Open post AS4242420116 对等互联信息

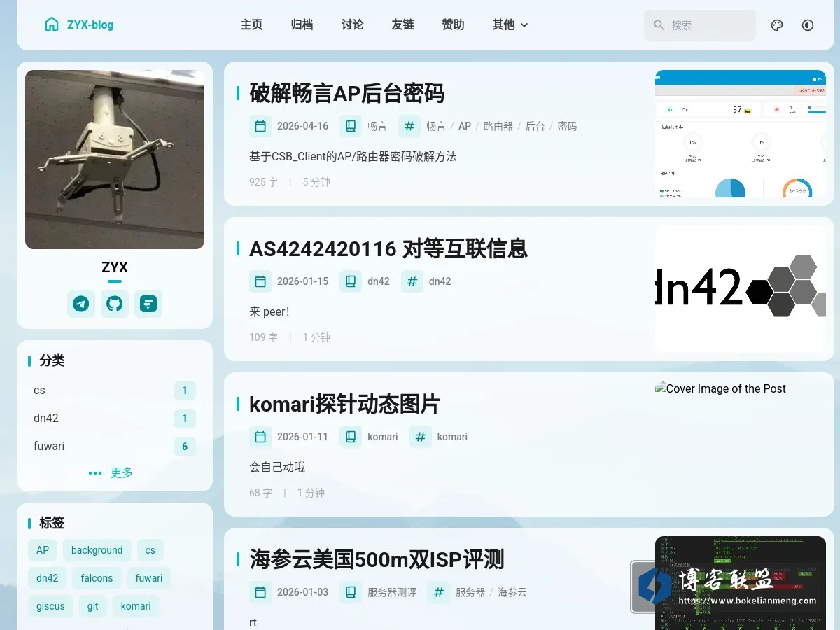388,248
